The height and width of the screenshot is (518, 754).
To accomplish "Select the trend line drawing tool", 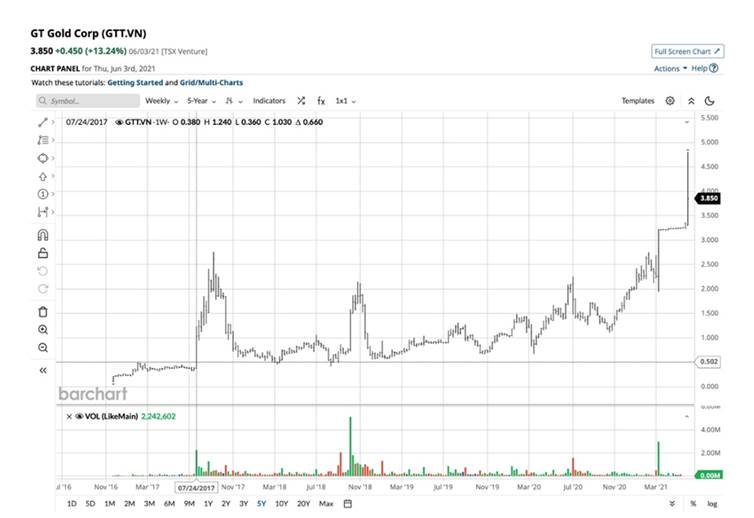I will coord(42,122).
